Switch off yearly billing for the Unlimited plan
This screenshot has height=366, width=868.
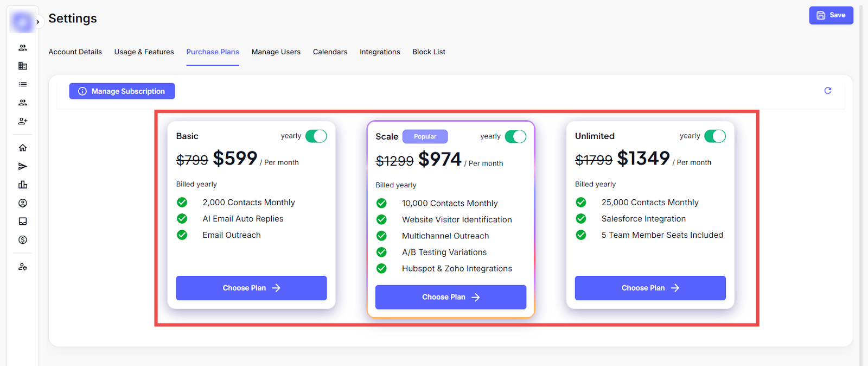(714, 136)
